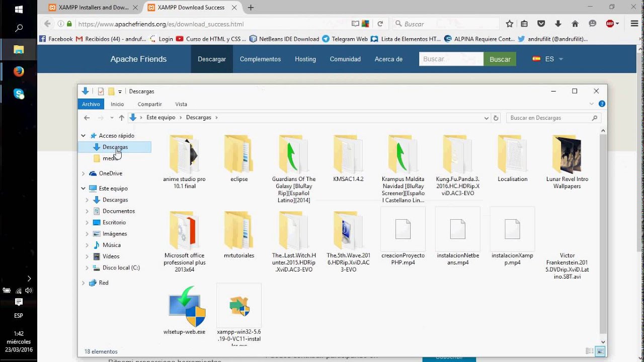This screenshot has height=362, width=644.
Task: Open the address bar history dropdown
Action: [486, 118]
